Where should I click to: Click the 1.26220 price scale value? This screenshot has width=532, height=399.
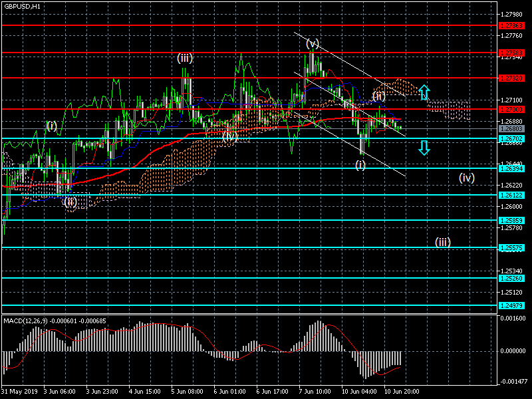[x=511, y=186]
